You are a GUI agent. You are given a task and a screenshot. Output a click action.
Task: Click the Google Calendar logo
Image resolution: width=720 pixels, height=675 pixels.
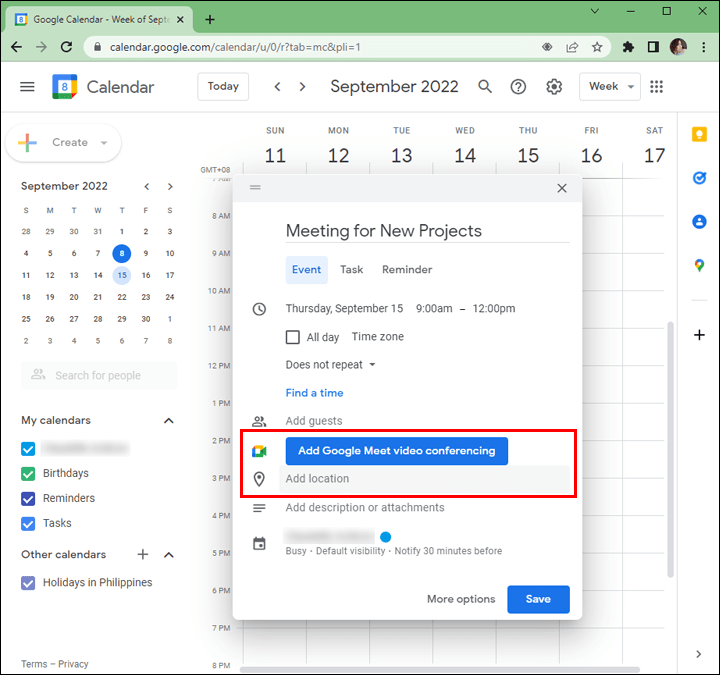(64, 86)
